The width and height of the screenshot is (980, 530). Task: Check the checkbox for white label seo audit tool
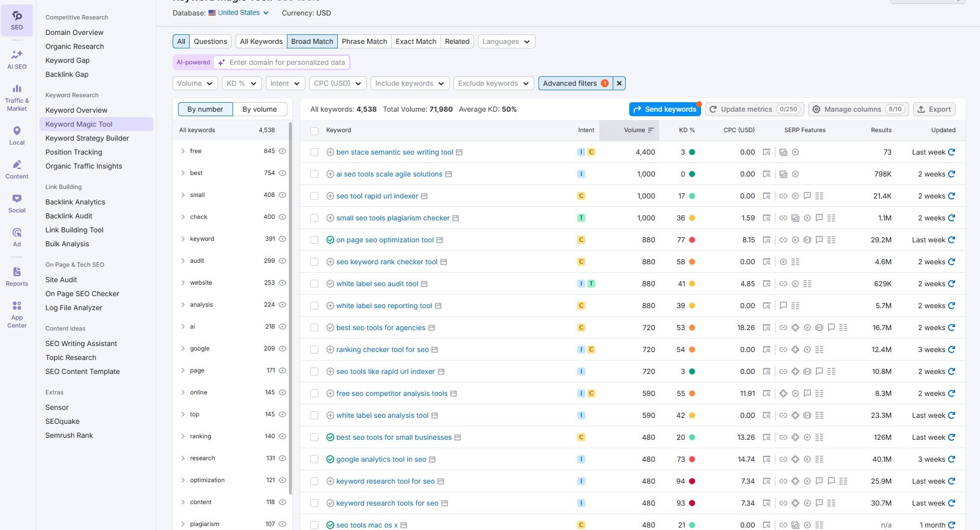coord(314,283)
